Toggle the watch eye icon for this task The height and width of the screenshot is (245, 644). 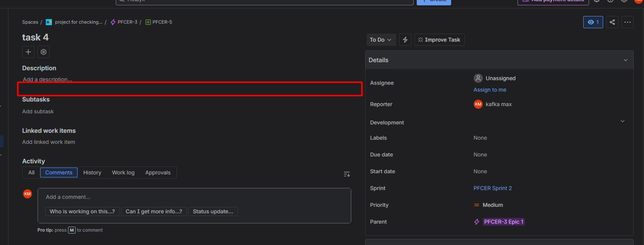click(x=593, y=22)
